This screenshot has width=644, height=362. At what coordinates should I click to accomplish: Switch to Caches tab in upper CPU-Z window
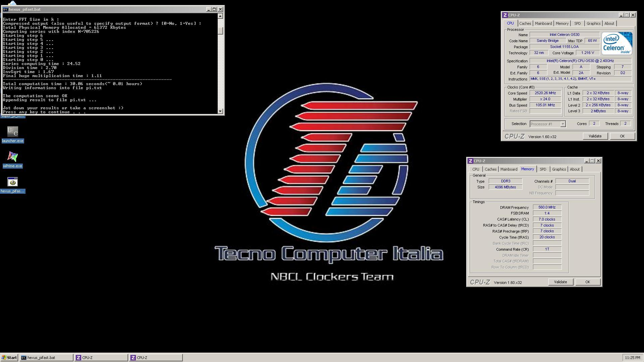[525, 23]
